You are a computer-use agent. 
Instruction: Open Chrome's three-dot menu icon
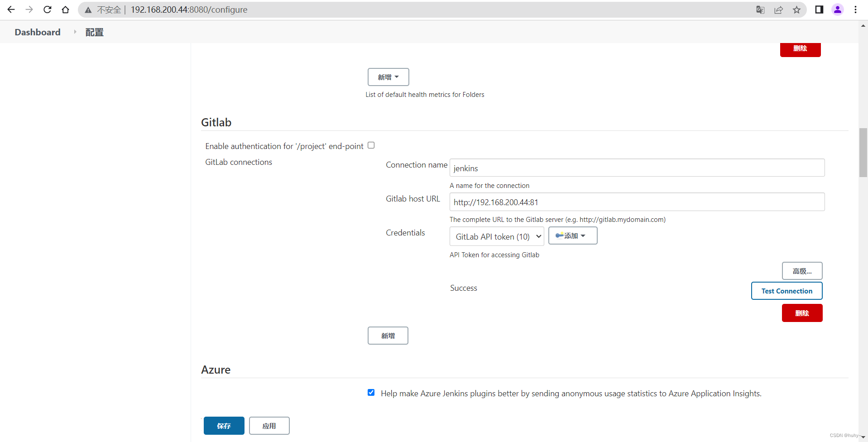(855, 10)
